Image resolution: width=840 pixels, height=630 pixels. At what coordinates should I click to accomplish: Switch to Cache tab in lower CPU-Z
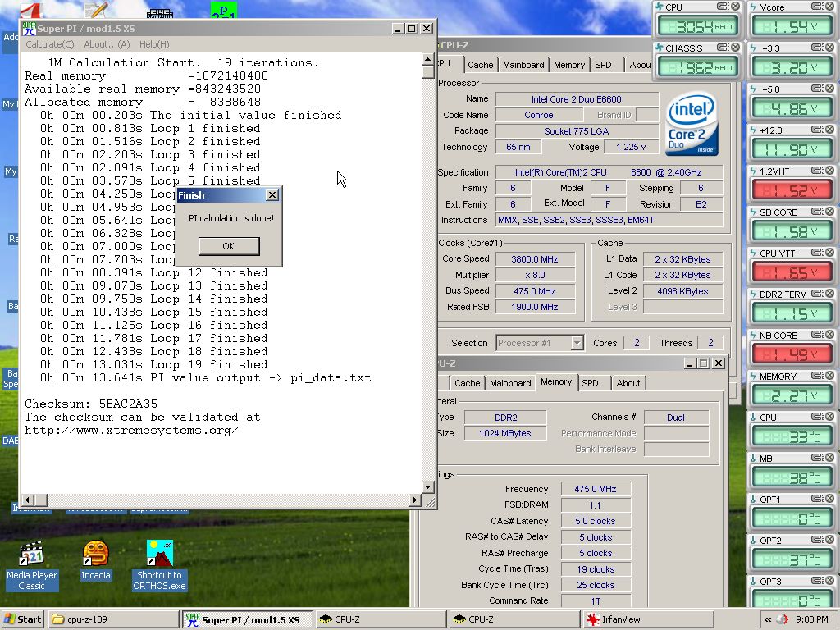click(x=467, y=383)
